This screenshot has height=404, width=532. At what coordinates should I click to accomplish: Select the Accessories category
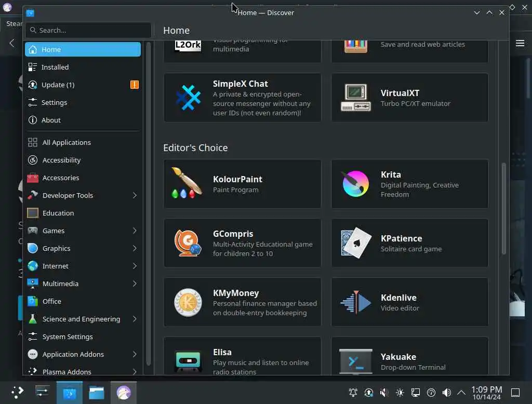(x=83, y=178)
